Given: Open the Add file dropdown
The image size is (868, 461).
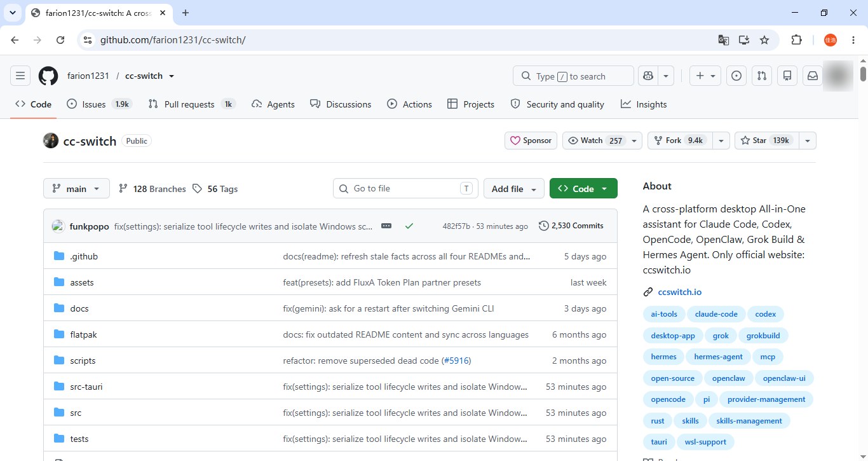Looking at the screenshot, I should click(x=514, y=188).
